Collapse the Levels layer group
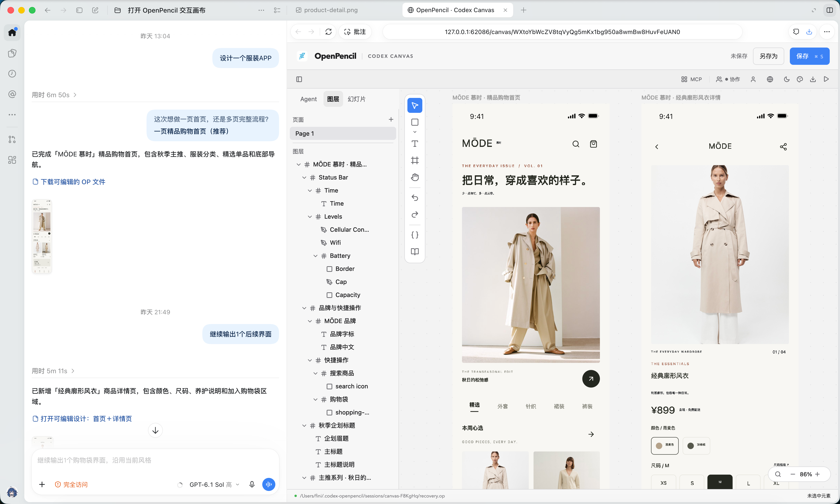The image size is (840, 504). coord(310,217)
